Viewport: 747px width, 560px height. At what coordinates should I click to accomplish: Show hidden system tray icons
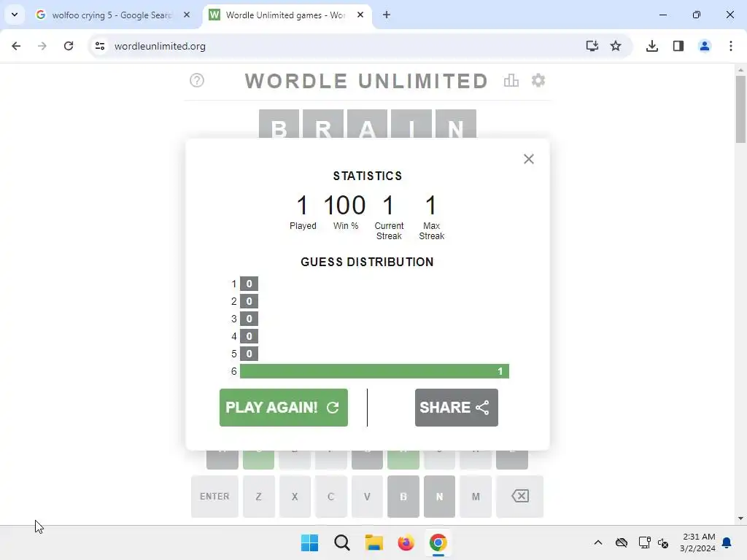598,542
